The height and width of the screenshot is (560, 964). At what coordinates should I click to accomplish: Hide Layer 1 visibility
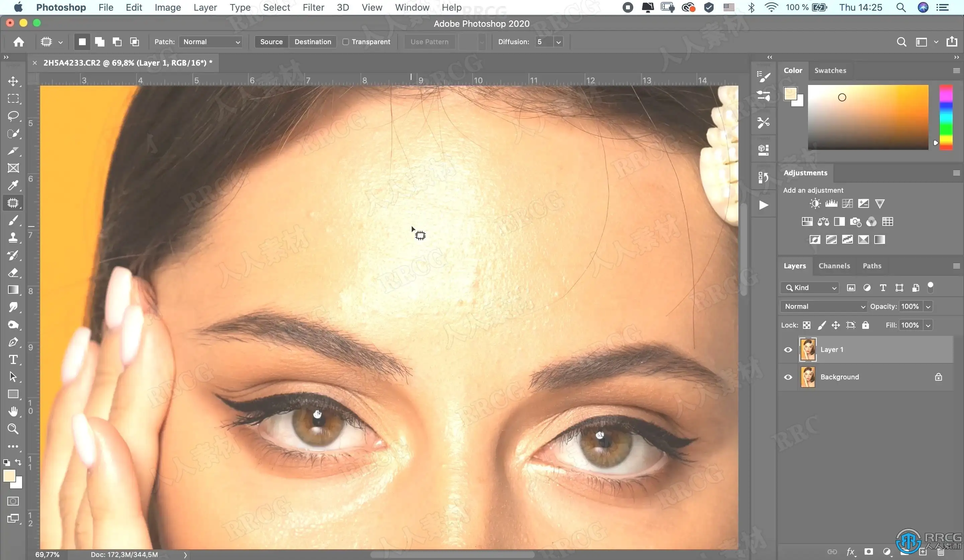[x=788, y=349]
